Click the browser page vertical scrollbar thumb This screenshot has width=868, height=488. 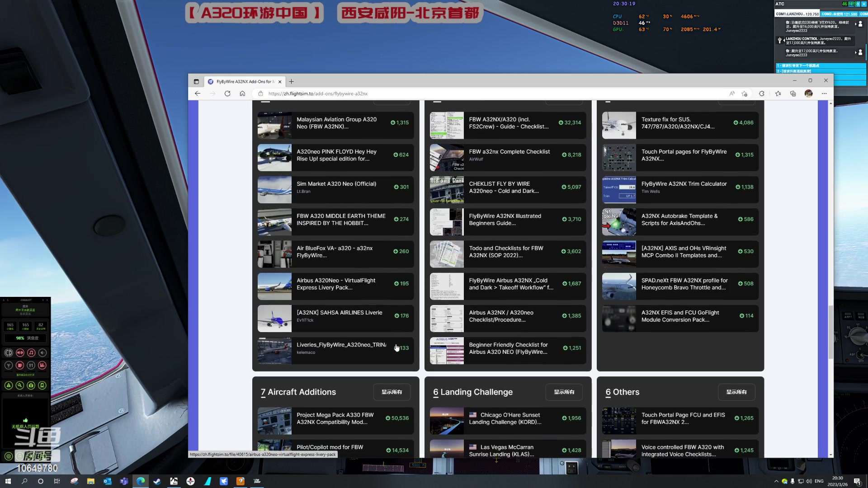point(830,332)
